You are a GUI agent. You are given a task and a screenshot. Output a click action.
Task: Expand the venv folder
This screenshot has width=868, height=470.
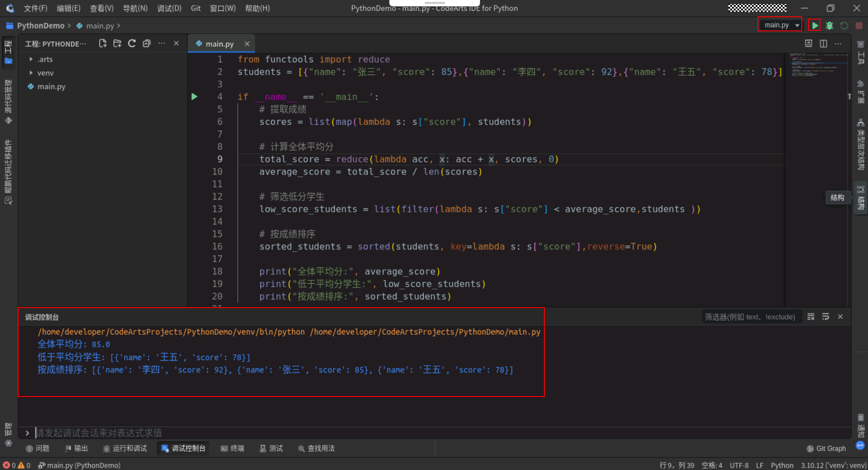pyautogui.click(x=31, y=73)
